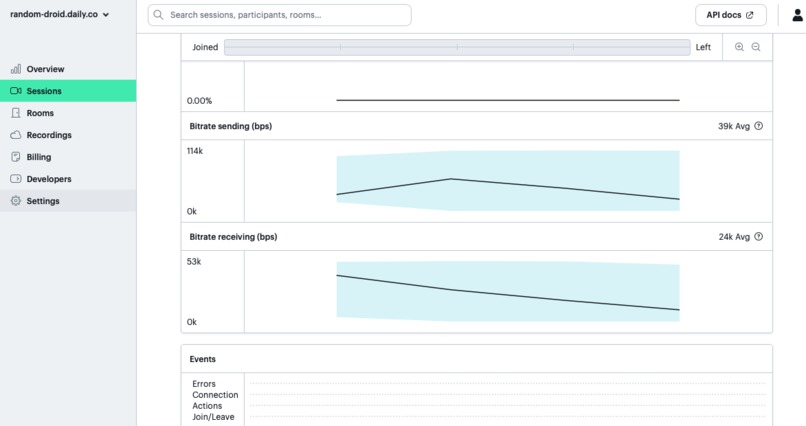
Task: Click the Bitrate sending chart area
Action: (508, 181)
